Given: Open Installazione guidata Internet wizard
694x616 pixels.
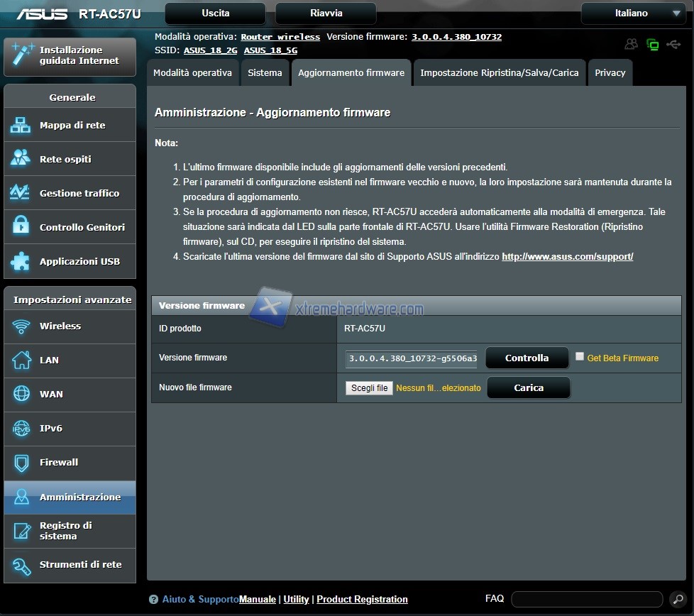Looking at the screenshot, I should pyautogui.click(x=70, y=56).
